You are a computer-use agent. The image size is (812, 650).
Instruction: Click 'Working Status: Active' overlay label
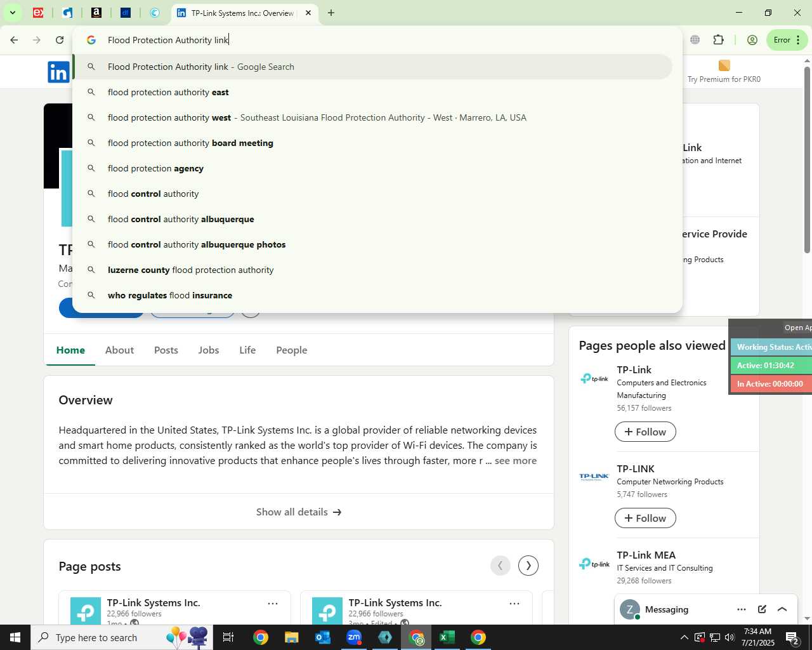[771, 347]
